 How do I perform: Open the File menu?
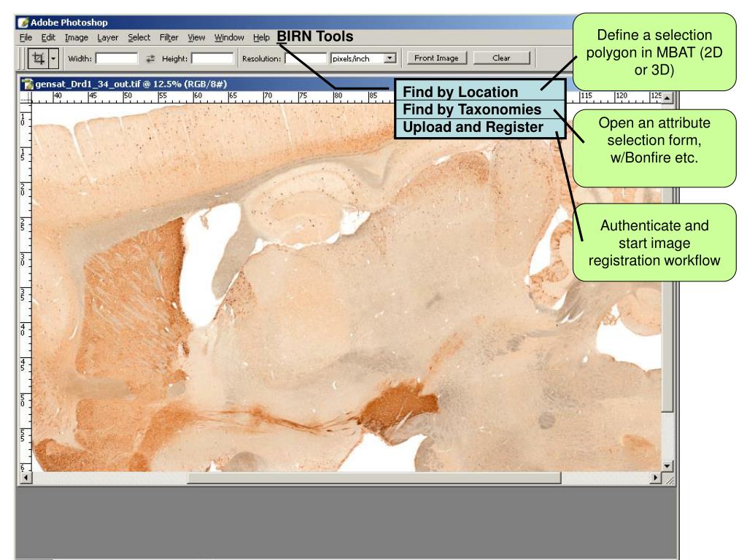tap(26, 38)
